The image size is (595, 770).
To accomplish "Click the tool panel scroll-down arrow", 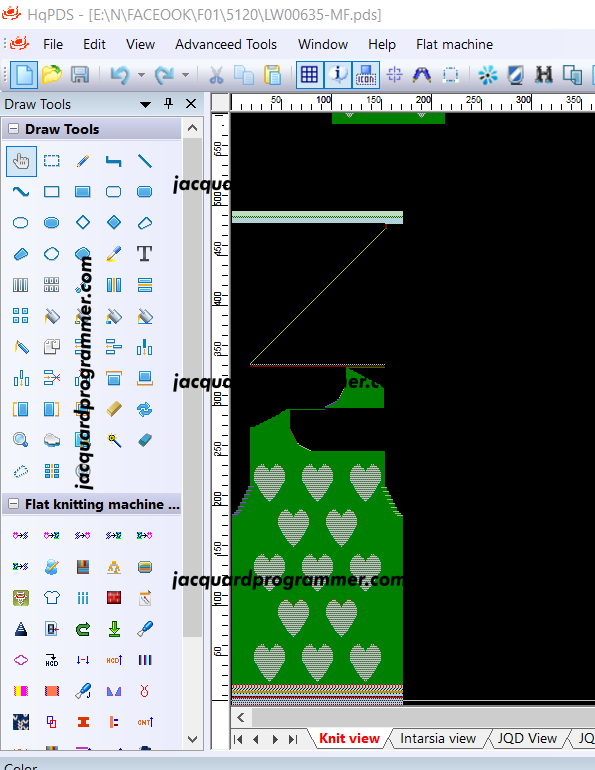I will pos(192,739).
